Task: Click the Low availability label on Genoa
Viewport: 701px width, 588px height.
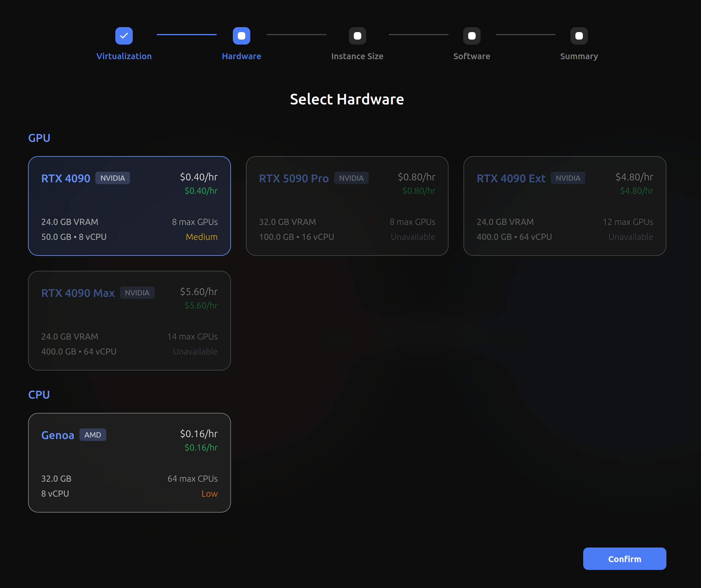Action: (x=209, y=494)
